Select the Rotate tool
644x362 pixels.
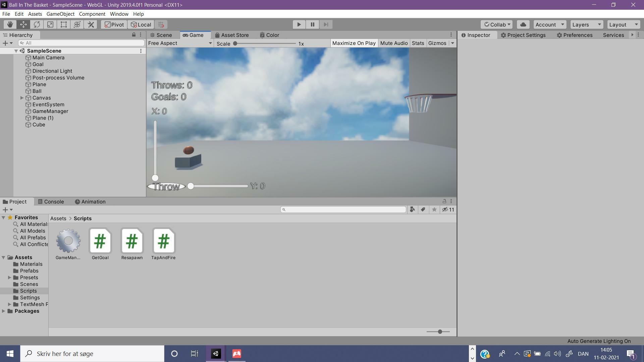click(x=37, y=24)
